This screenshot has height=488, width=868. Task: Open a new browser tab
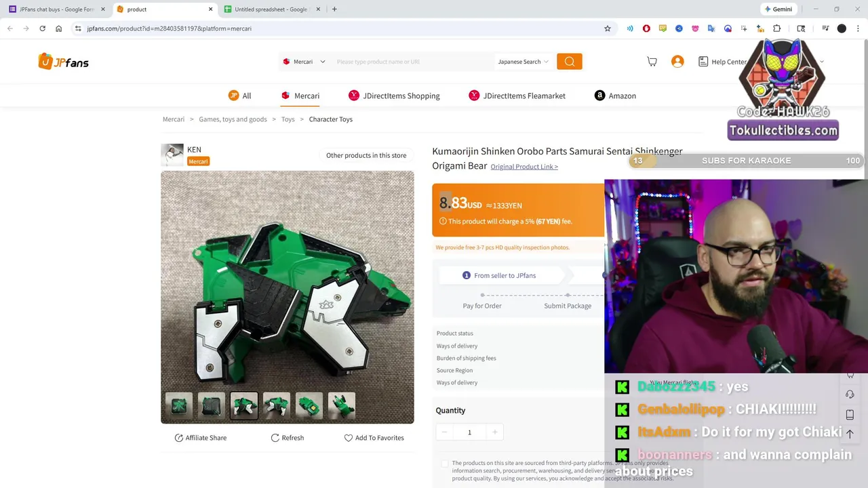click(x=334, y=9)
